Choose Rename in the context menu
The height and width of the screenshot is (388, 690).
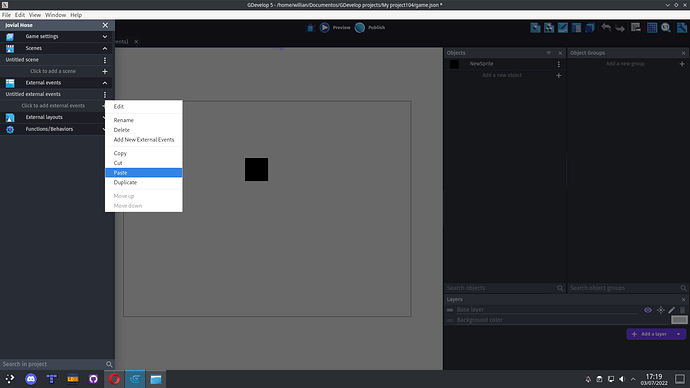pyautogui.click(x=143, y=120)
